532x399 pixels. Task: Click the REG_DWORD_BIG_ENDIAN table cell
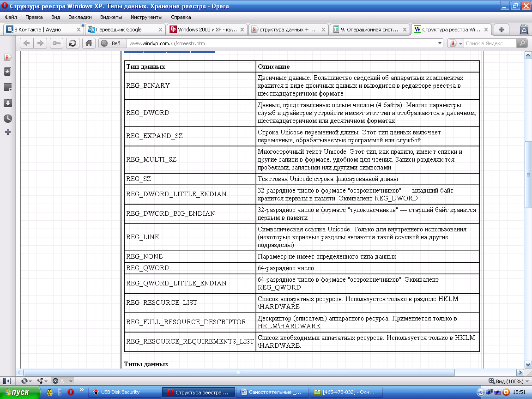coord(190,213)
